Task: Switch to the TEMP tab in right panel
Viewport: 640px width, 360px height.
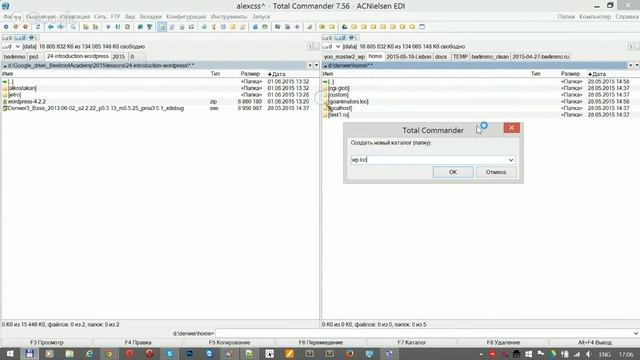Action: point(460,57)
